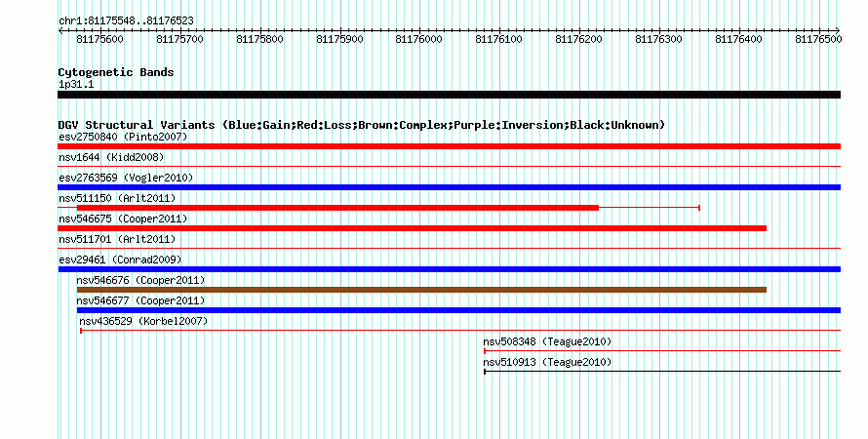
Task: Open the nsv546677 (Cooper2011) label
Action: point(140,300)
